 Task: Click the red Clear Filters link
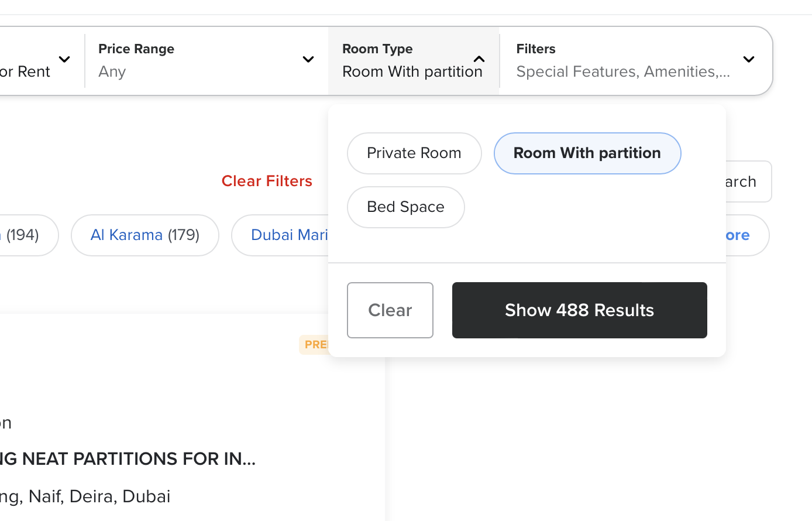click(x=267, y=181)
